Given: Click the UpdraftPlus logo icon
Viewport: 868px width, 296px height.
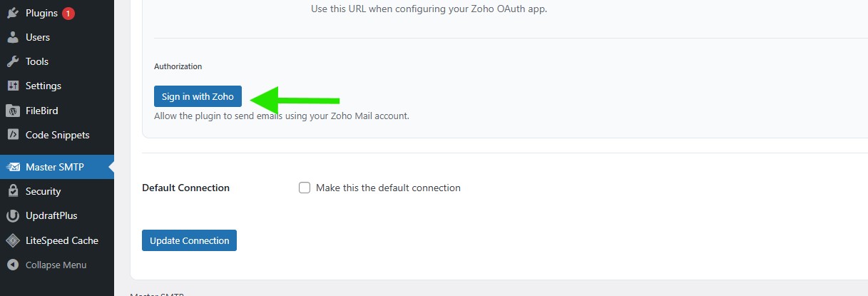Looking at the screenshot, I should click(13, 215).
